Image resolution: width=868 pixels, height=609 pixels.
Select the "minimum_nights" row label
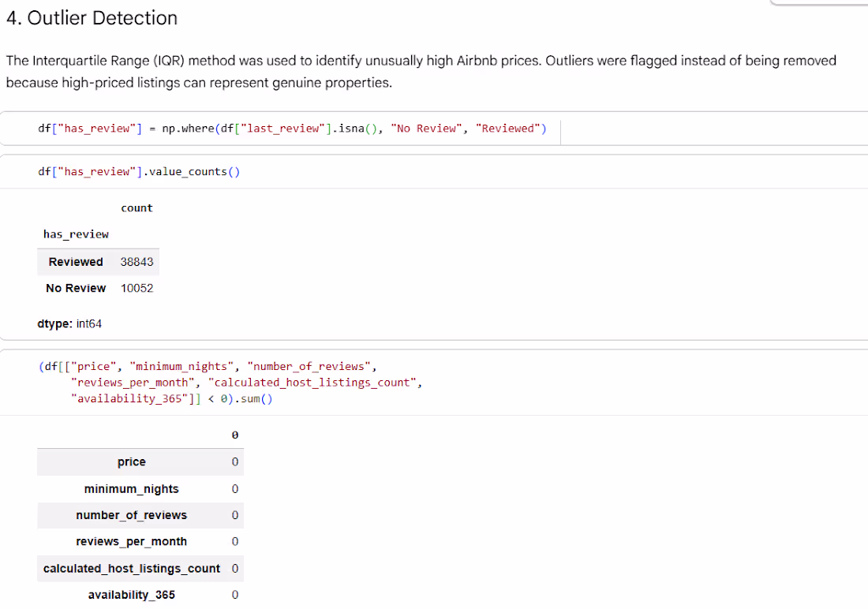pos(132,489)
